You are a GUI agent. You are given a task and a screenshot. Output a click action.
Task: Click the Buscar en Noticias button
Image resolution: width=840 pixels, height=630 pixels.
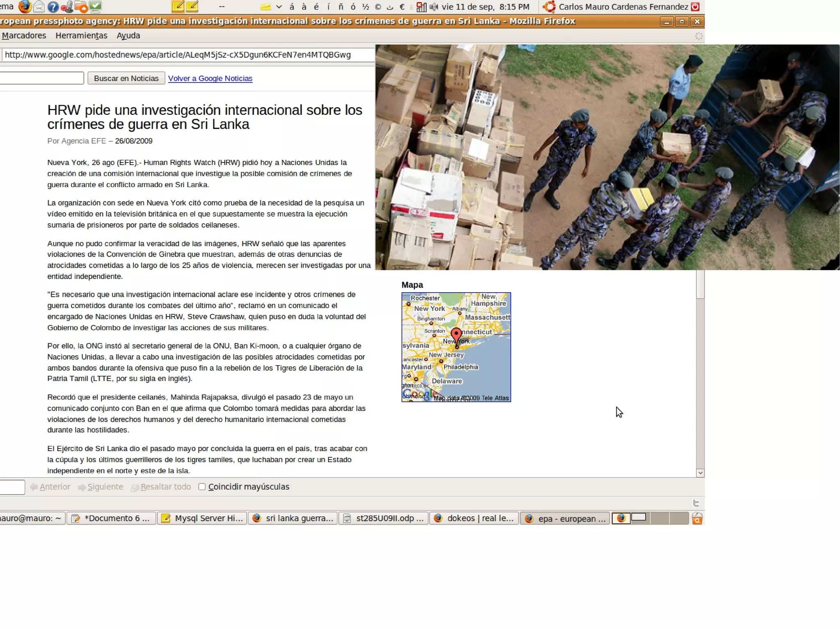126,78
